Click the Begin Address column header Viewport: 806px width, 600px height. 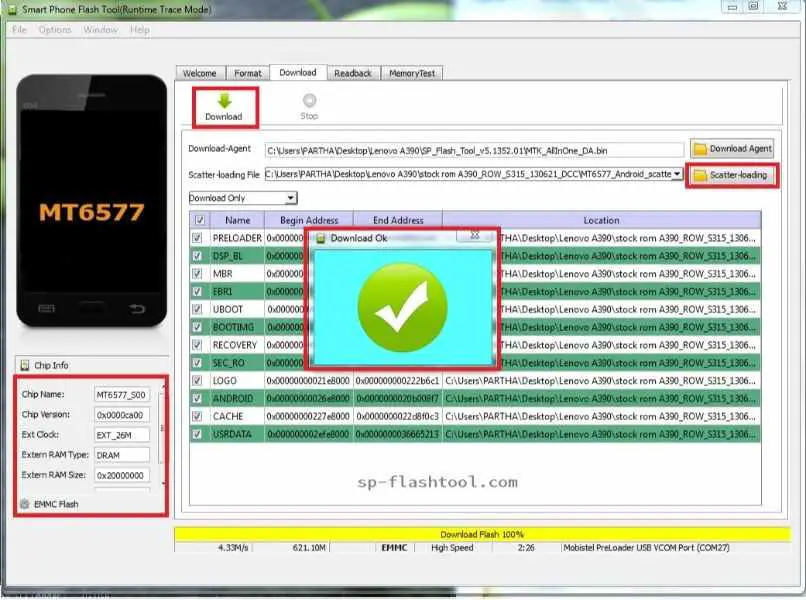pyautogui.click(x=309, y=220)
